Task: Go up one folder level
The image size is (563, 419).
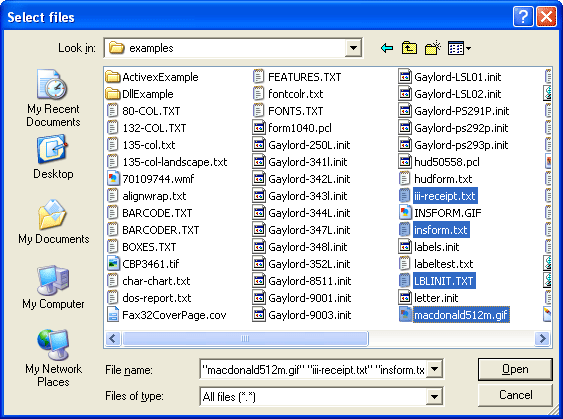Action: [409, 48]
